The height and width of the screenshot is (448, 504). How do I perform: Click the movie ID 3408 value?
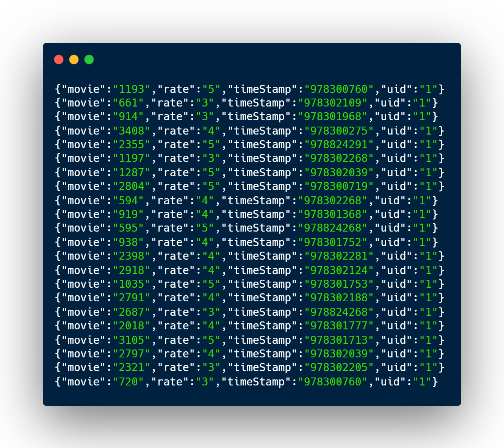(x=131, y=131)
